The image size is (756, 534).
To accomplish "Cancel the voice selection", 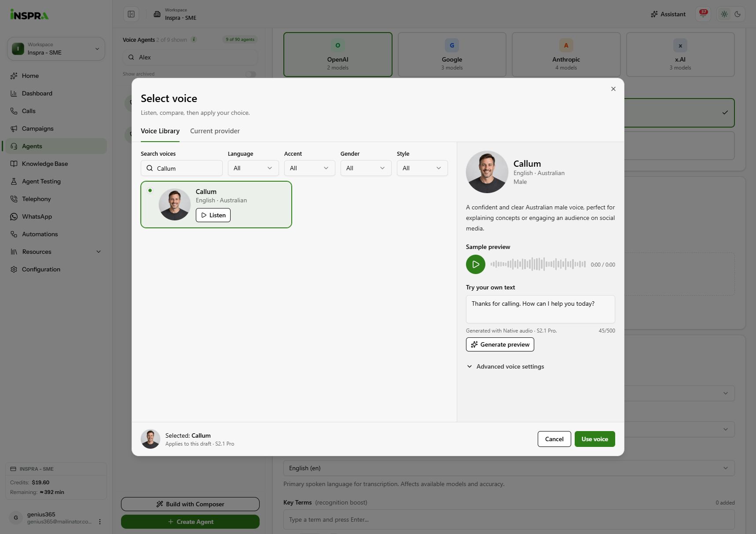I will pos(554,439).
